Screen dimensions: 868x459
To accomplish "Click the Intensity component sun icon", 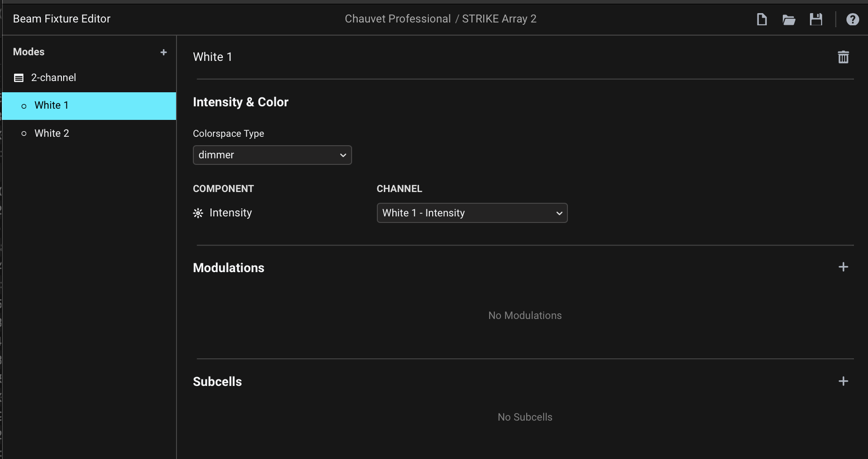I will tap(198, 213).
